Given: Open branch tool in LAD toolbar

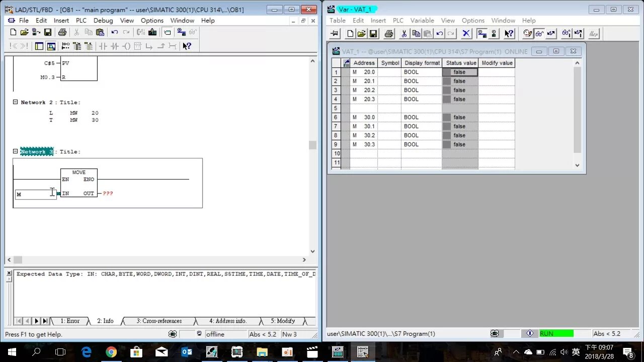Looking at the screenshot, I should tap(149, 46).
